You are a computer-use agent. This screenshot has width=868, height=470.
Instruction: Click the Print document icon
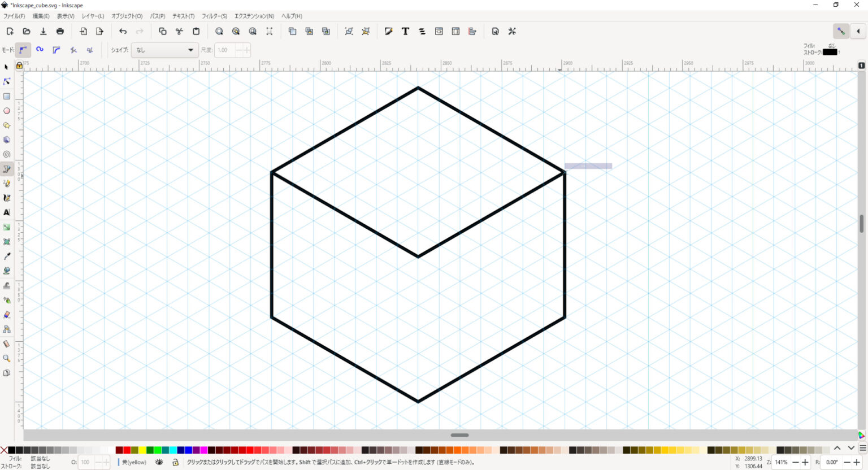(x=60, y=32)
